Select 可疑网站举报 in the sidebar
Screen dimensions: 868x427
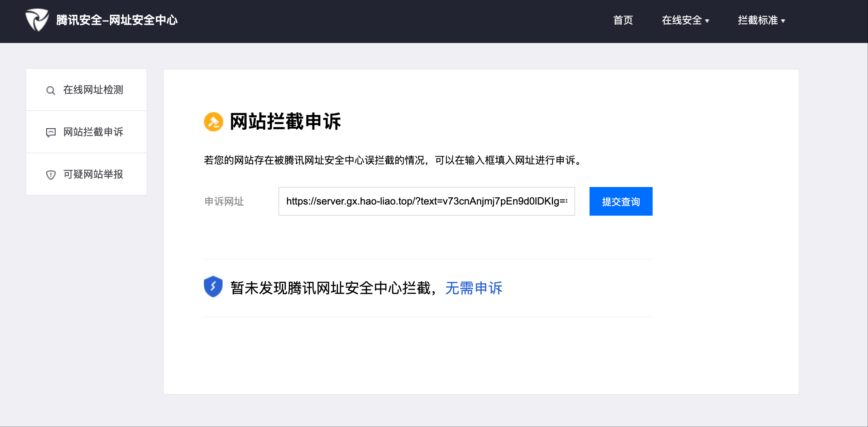pos(93,174)
